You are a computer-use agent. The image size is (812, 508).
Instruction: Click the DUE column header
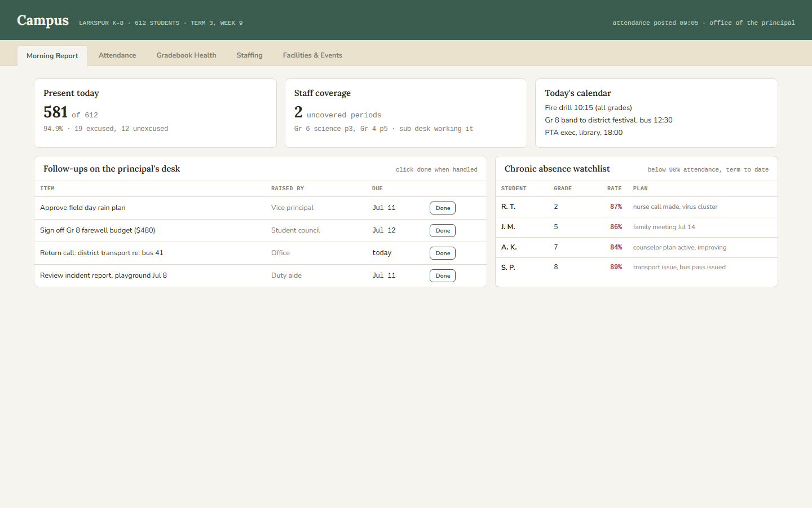pyautogui.click(x=377, y=189)
